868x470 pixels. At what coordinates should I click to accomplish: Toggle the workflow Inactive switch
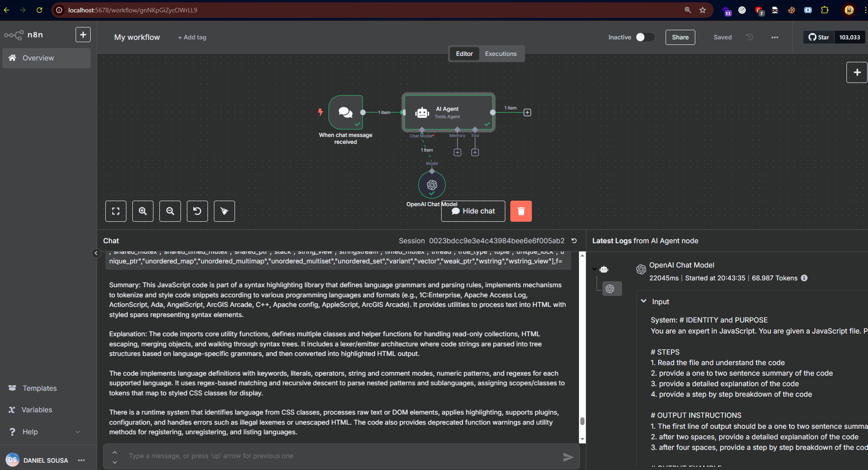coord(645,38)
